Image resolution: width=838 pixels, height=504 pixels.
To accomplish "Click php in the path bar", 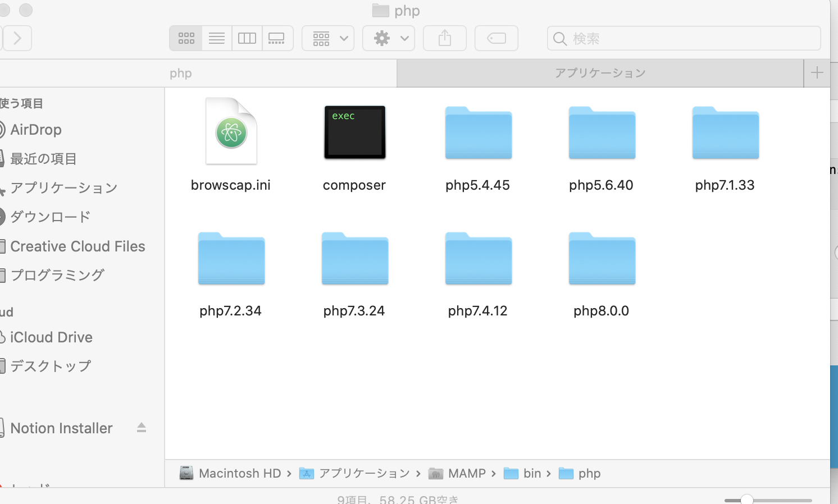I will (580, 473).
